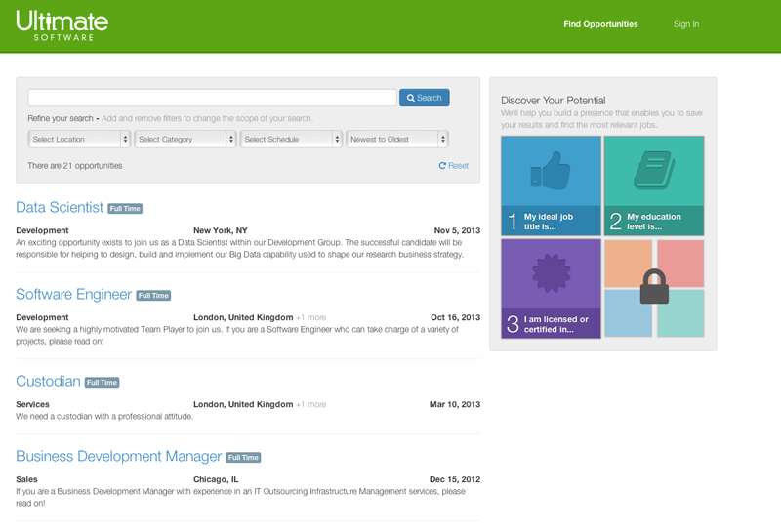This screenshot has height=532, width=781.
Task: Open the Custodian job listing
Action: tap(48, 381)
